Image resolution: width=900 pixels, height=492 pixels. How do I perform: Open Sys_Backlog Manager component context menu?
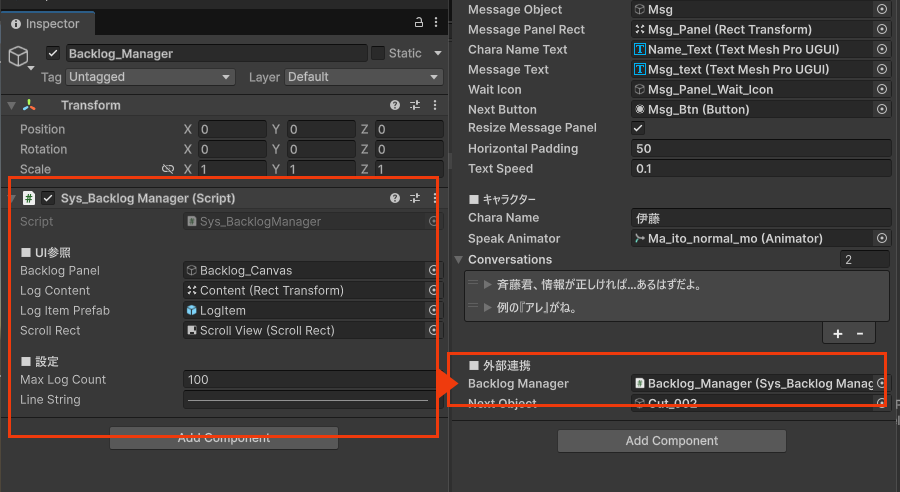click(x=434, y=198)
